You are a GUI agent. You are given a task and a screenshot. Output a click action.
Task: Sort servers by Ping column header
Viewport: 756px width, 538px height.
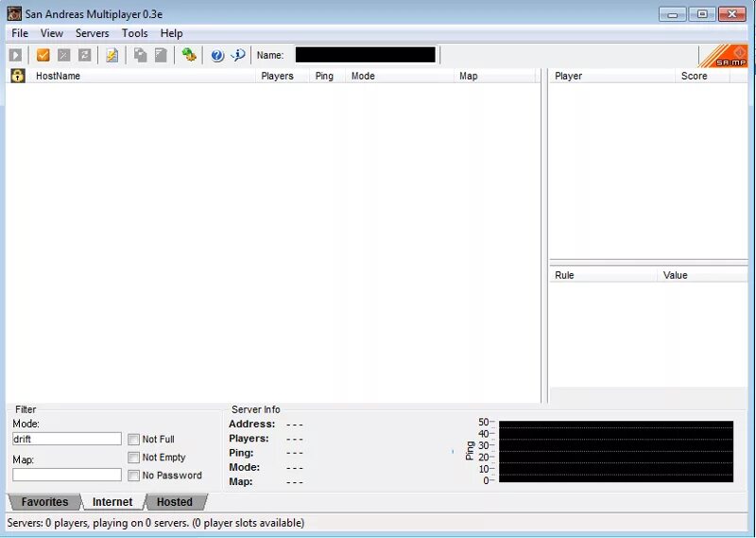[327, 76]
